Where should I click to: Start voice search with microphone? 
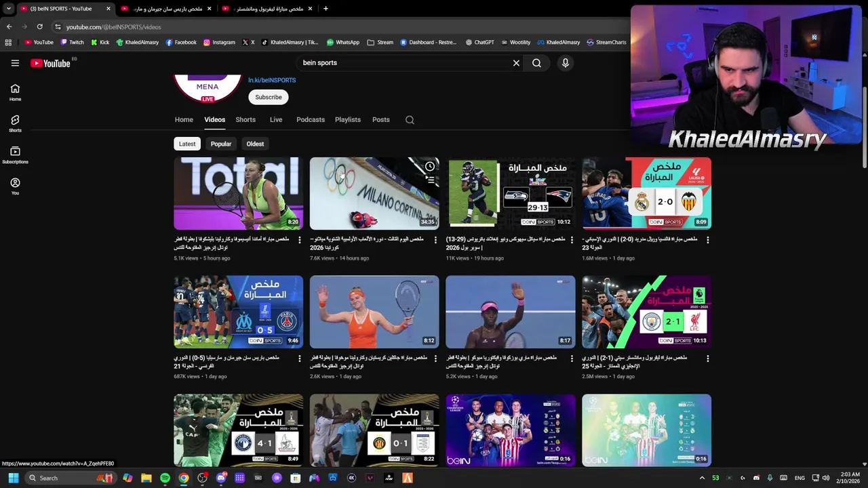point(565,63)
